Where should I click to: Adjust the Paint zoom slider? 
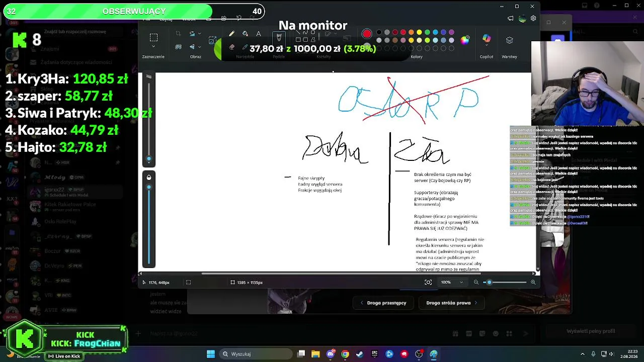[x=504, y=283]
